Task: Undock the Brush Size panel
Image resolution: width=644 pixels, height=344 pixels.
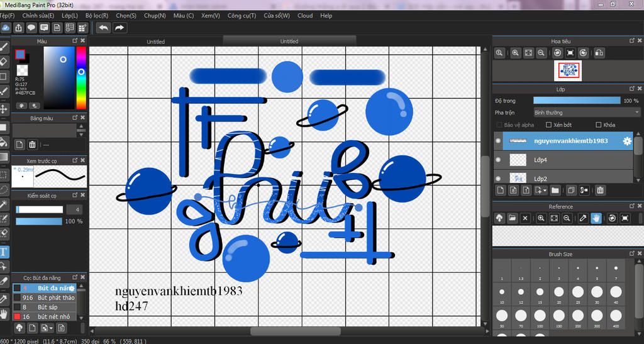Action: [x=631, y=253]
